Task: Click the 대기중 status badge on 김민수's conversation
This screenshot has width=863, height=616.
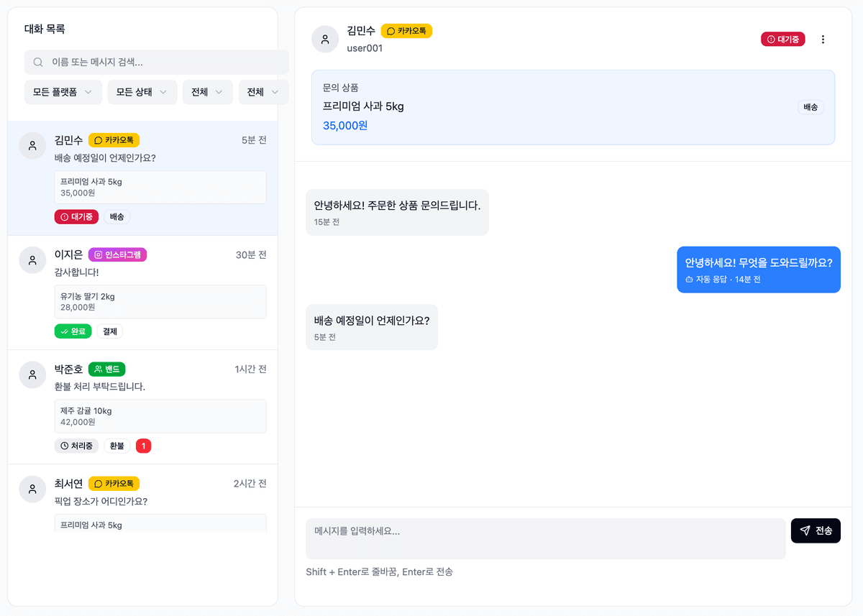Action: click(x=76, y=216)
